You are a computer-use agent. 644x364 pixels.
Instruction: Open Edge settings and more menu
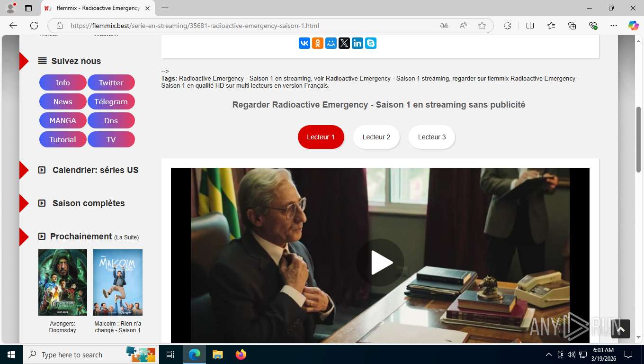pos(614,26)
